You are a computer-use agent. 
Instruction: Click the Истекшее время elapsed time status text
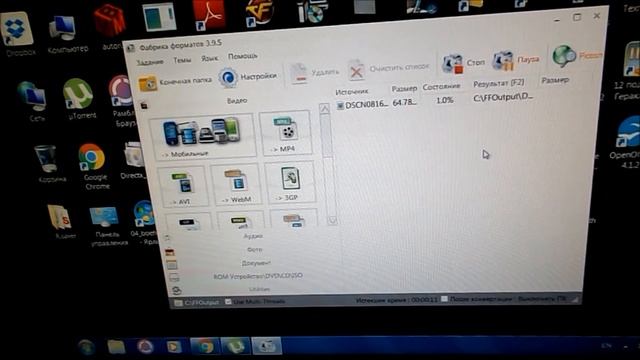(x=396, y=300)
